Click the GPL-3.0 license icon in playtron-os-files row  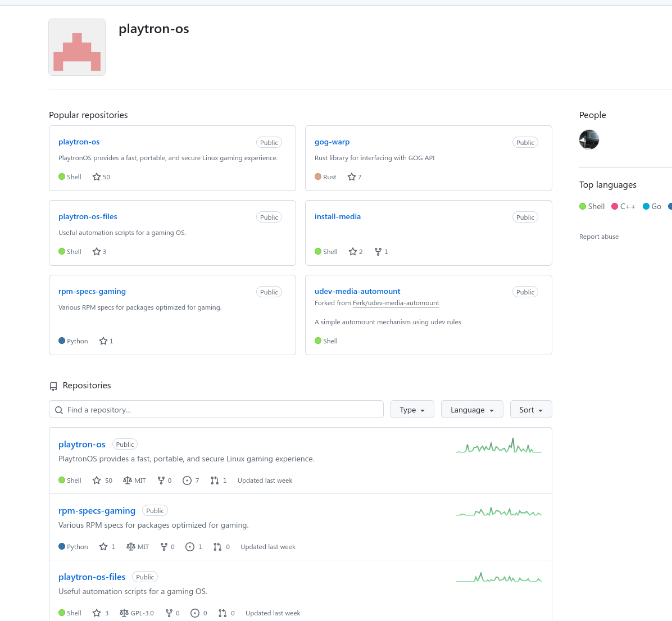[124, 613]
